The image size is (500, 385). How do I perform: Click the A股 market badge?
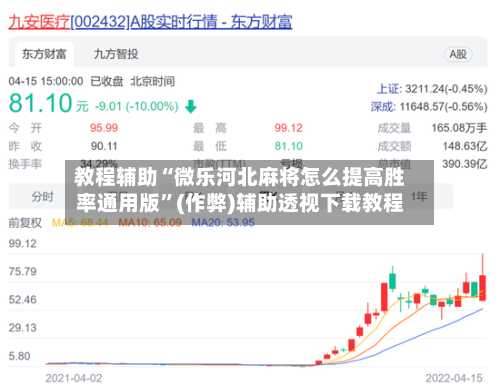458,54
